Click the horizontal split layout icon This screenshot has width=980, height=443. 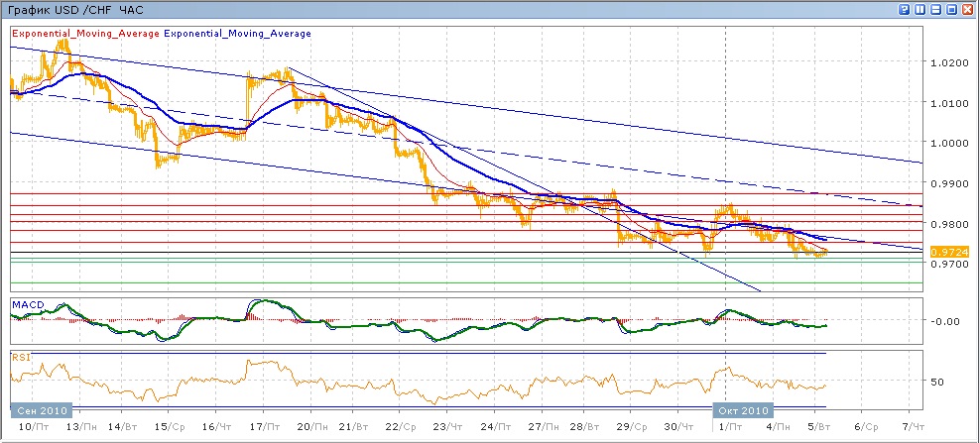pos(936,9)
